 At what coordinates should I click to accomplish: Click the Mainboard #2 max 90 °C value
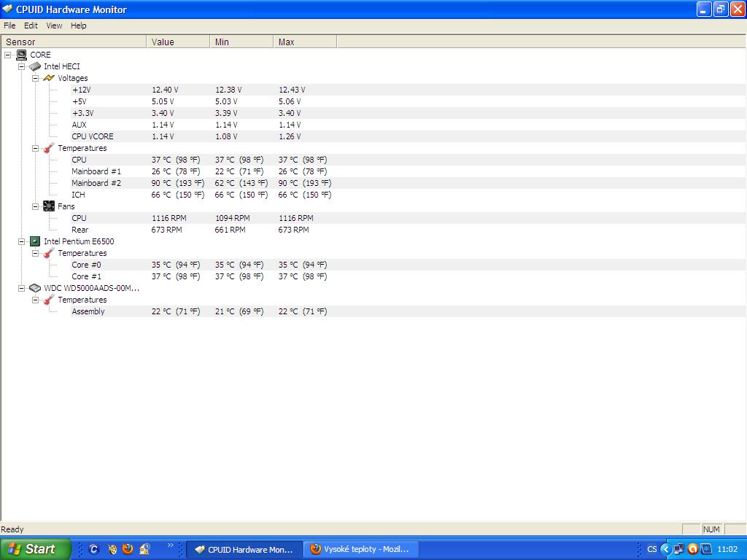coord(305,183)
